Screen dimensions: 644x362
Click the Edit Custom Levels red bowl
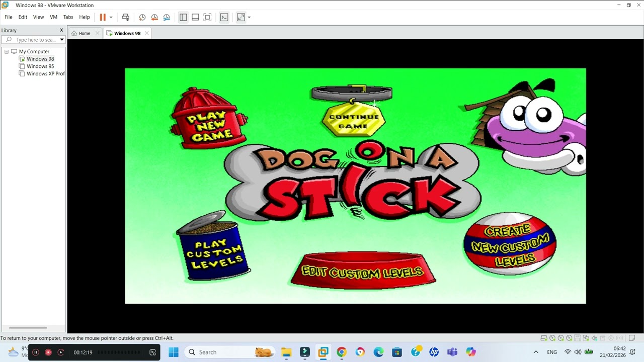click(363, 270)
